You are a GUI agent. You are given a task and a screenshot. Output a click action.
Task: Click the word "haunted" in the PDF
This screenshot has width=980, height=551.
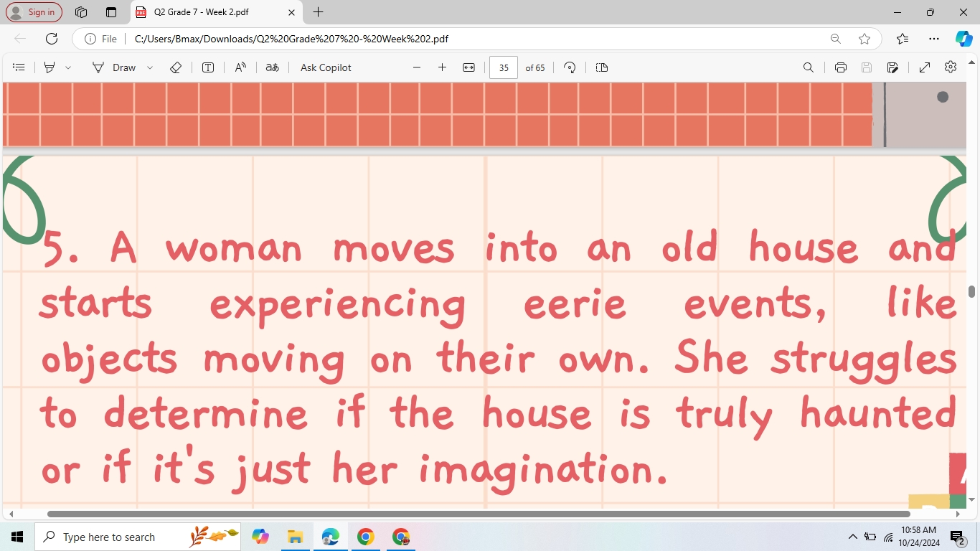(x=878, y=414)
